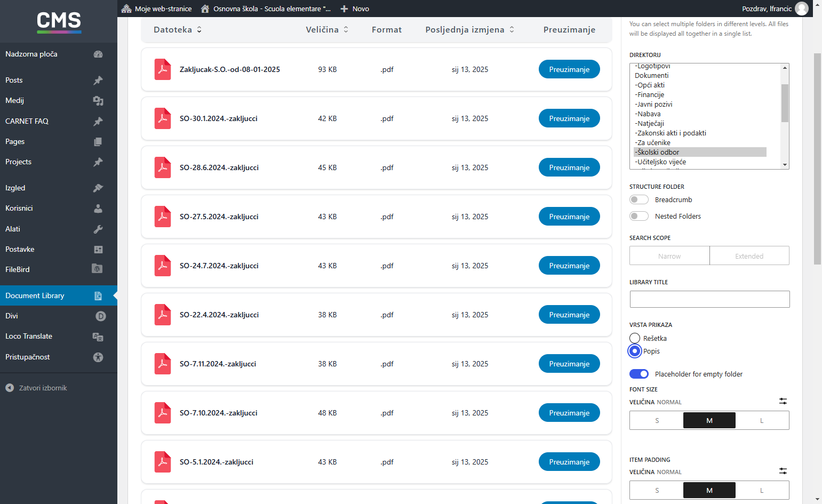The width and height of the screenshot is (822, 504).
Task: Enable the Nested Folders toggle
Action: [639, 216]
